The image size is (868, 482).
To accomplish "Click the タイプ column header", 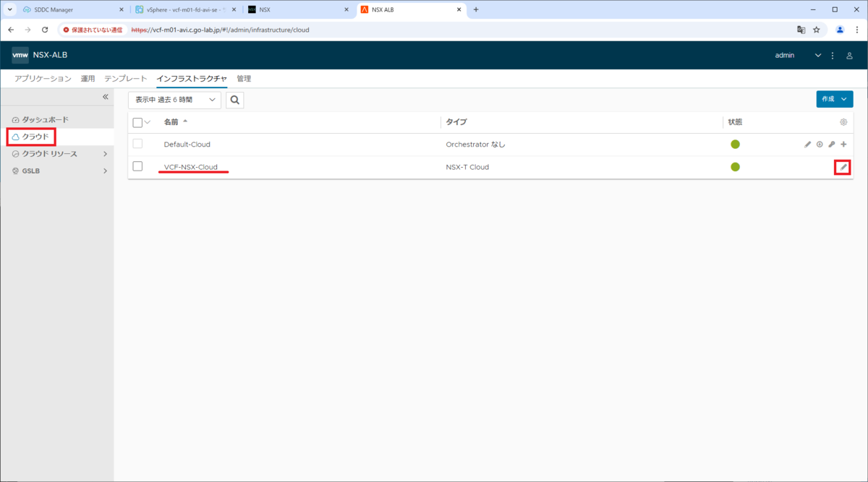I will coord(456,122).
